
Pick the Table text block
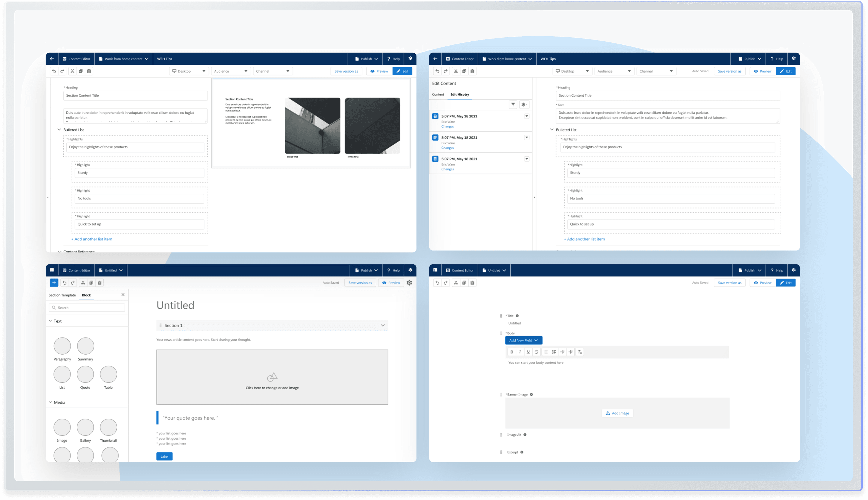point(108,374)
